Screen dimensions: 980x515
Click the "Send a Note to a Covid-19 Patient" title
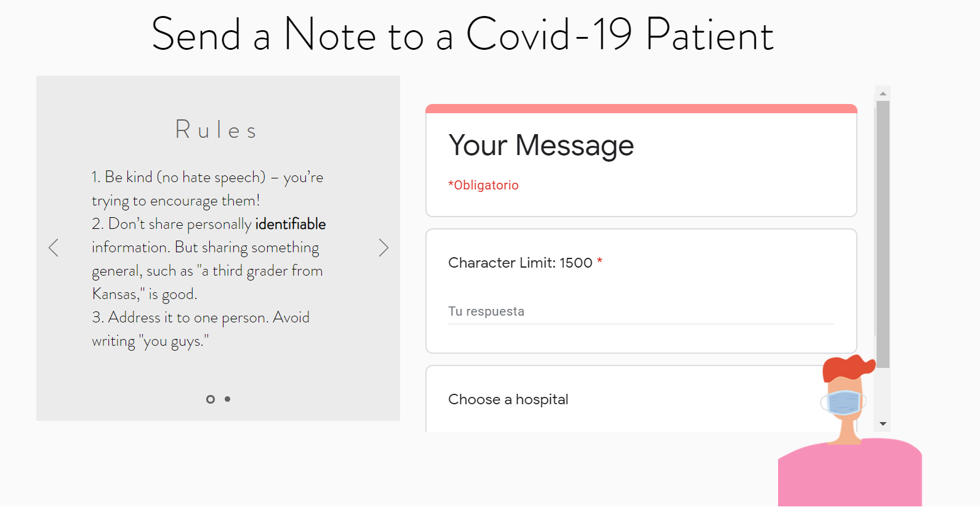pos(462,35)
